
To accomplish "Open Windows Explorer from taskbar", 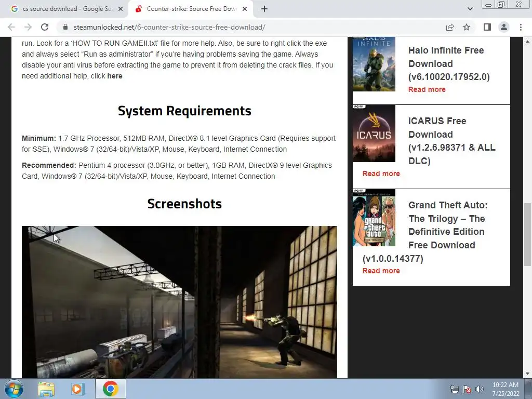I will tap(46, 389).
